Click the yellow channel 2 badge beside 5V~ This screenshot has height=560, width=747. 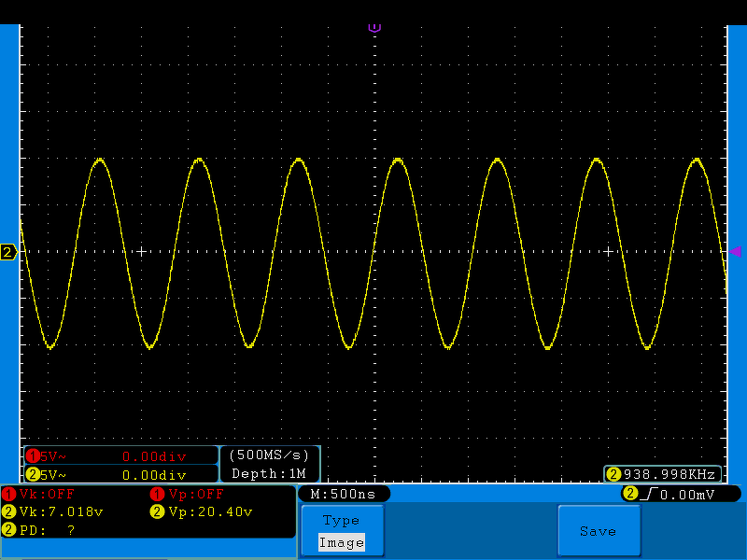(x=33, y=474)
